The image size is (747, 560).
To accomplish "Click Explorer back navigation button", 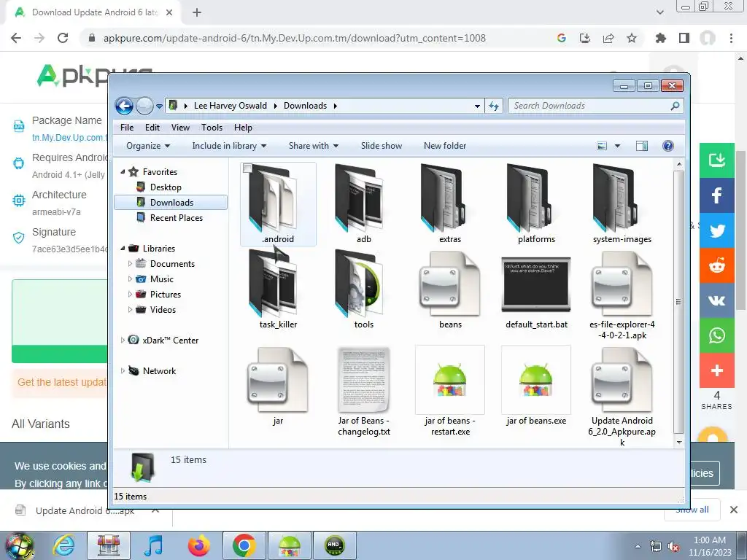I will click(x=124, y=106).
